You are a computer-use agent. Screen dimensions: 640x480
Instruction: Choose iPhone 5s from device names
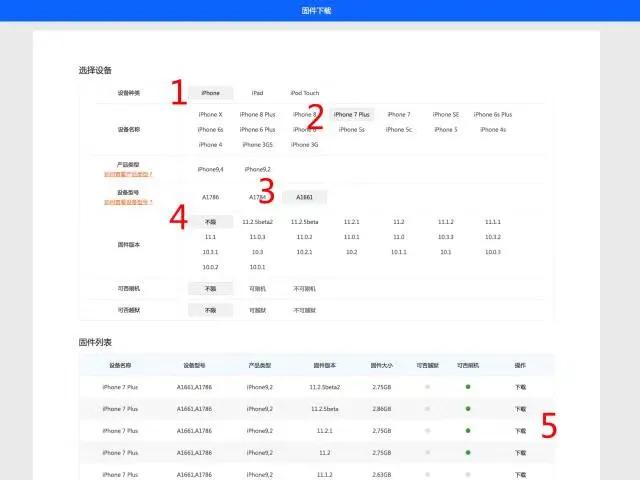[x=351, y=130]
